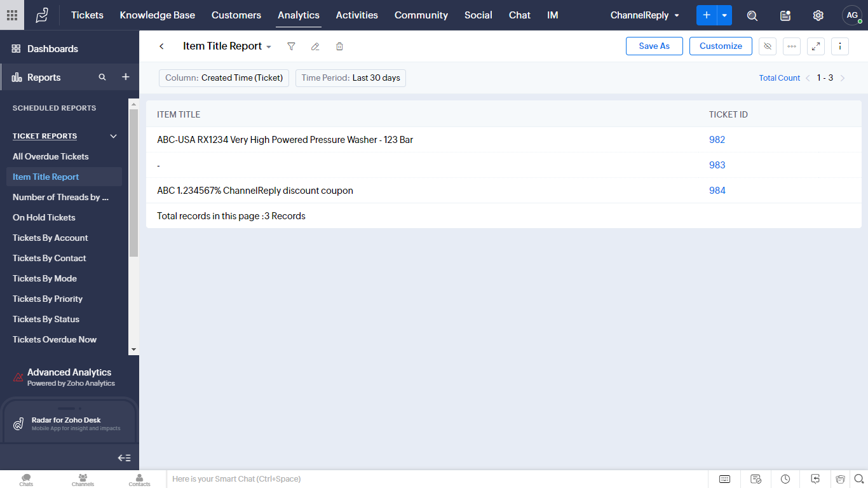Click the blue plus add button
The height and width of the screenshot is (488, 868).
(707, 15)
